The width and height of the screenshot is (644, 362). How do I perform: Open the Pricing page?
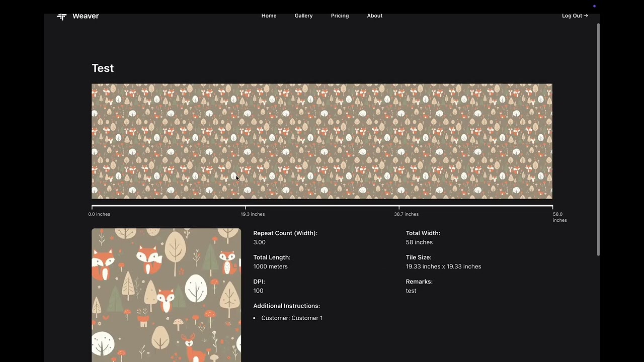(x=340, y=16)
